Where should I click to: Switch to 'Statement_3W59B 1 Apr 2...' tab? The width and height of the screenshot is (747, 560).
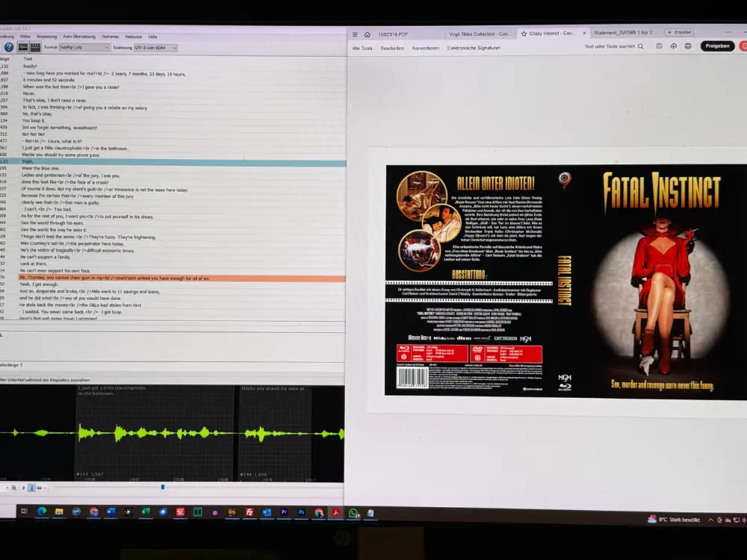[624, 33]
